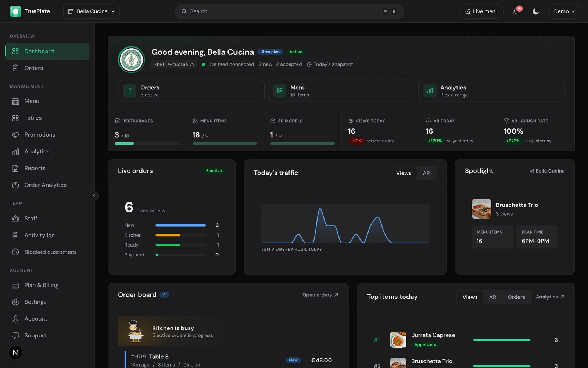Image resolution: width=588 pixels, height=368 pixels.
Task: Expand the Bella Cucina restaurant dropdown
Action: 92,11
